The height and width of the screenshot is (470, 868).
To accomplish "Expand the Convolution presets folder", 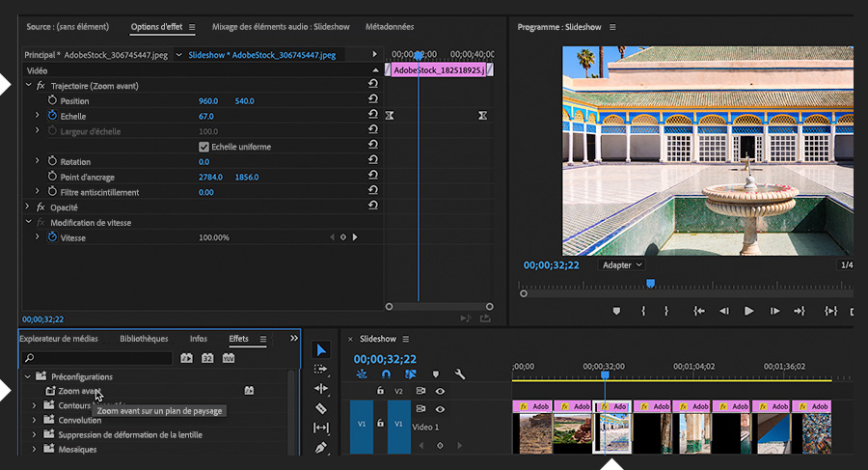I will pyautogui.click(x=35, y=420).
